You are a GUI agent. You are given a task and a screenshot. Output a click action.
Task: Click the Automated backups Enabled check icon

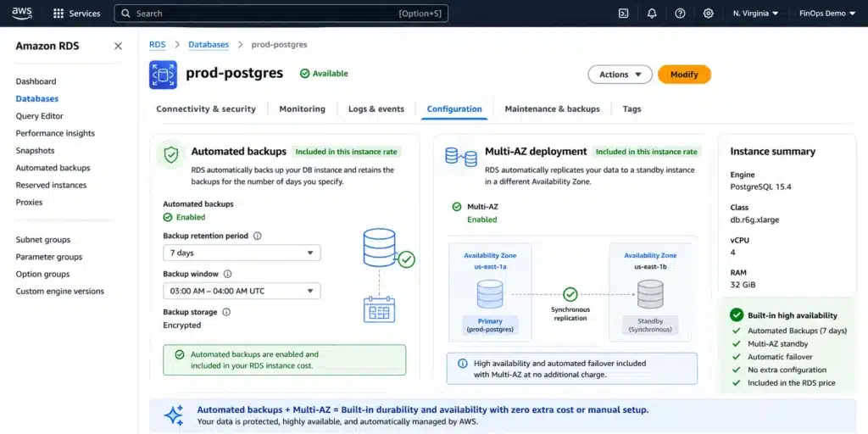pos(168,217)
